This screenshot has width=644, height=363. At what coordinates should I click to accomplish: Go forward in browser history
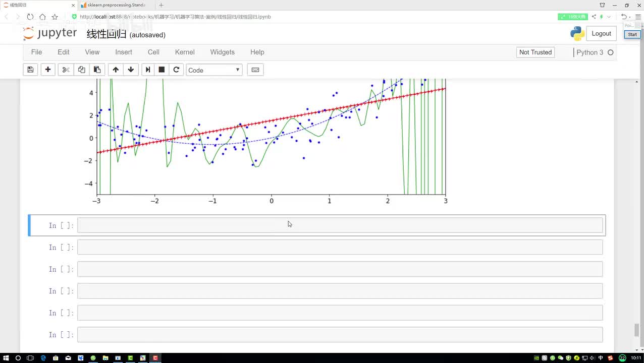pos(18,17)
